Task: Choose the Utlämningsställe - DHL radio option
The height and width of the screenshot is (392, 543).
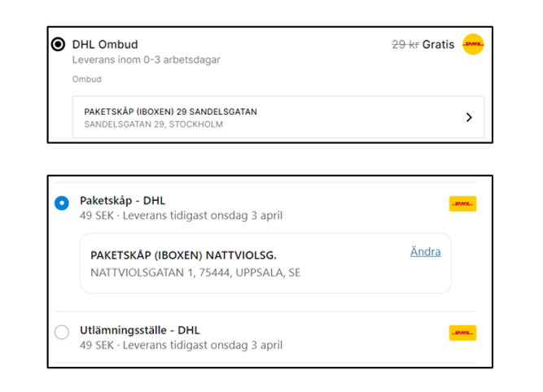Action: click(62, 332)
